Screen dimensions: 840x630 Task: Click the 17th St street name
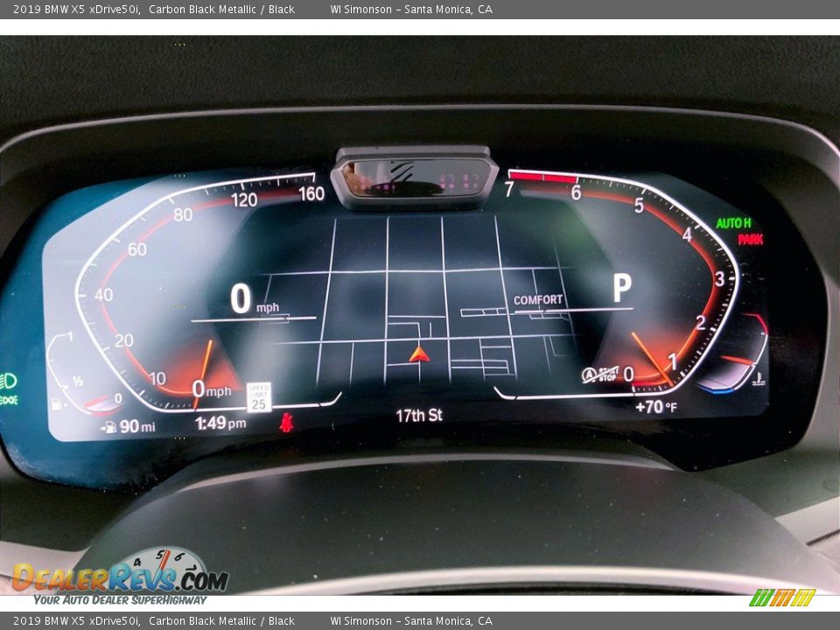(x=419, y=415)
